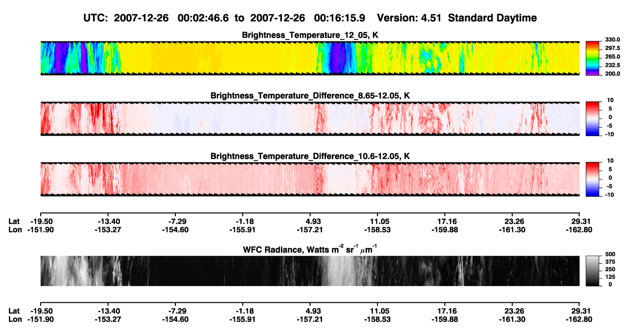This screenshot has height=330, width=644.
Task: Click longitude -162.80 on the bottom axis below WFC strip
Action: (580, 320)
